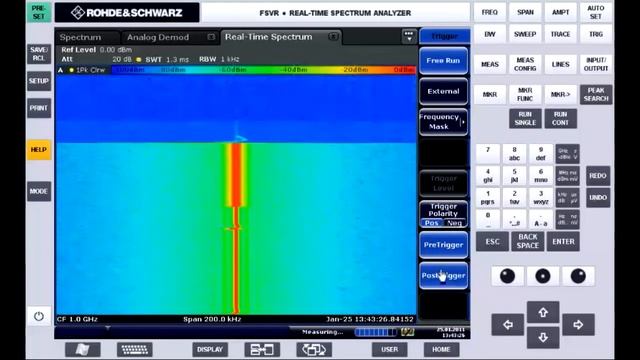Click the down arrow key icon
This screenshot has width=640, height=360.
tap(543, 338)
